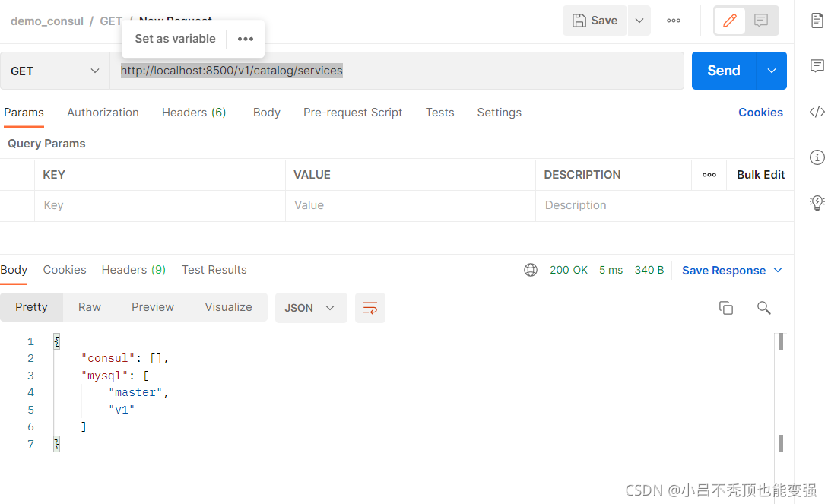
Task: Open the request Body tab
Action: [267, 113]
